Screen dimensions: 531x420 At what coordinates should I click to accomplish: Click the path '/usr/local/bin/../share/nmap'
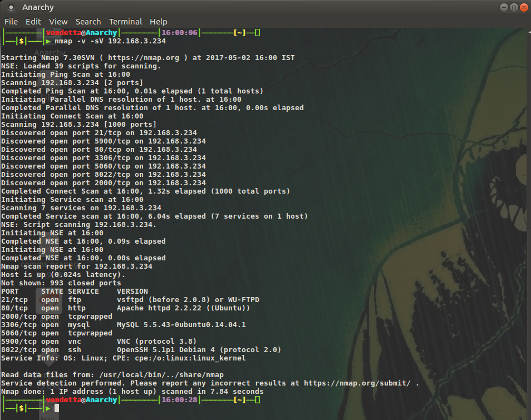point(161,375)
